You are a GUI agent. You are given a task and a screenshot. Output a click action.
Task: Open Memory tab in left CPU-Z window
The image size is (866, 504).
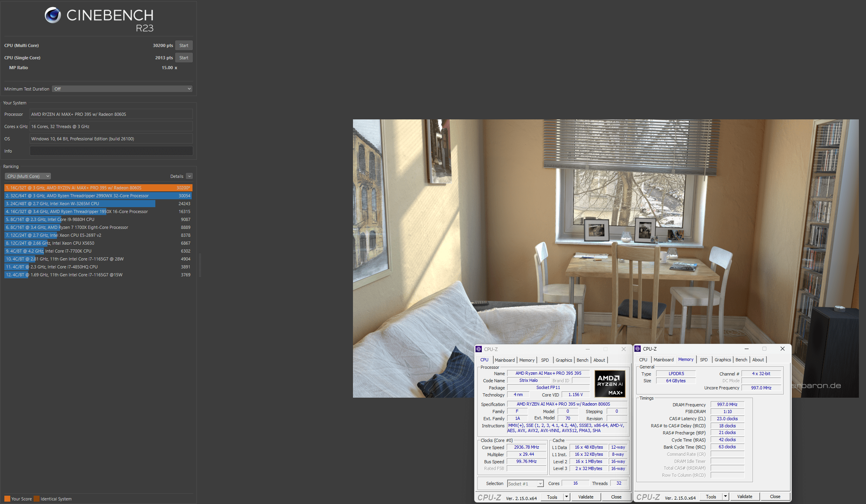coord(527,360)
